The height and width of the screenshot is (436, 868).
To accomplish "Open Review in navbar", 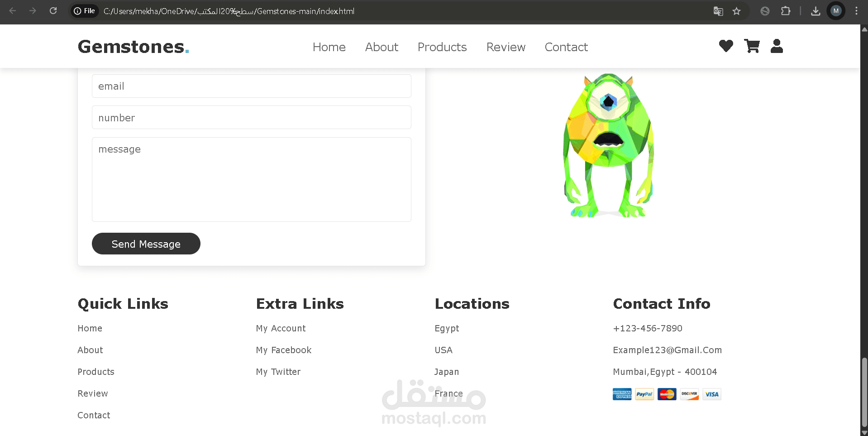I will [506, 47].
